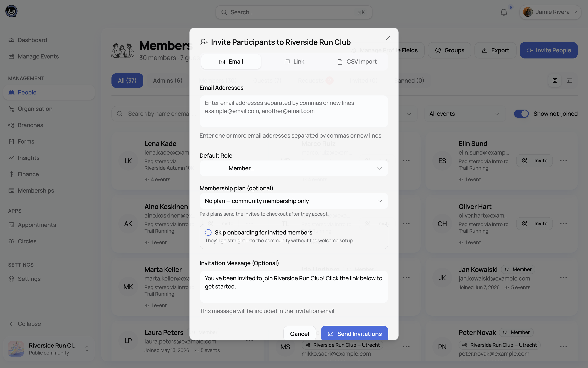This screenshot has width=588, height=368.
Task: Click the Invite People button
Action: [x=549, y=50]
